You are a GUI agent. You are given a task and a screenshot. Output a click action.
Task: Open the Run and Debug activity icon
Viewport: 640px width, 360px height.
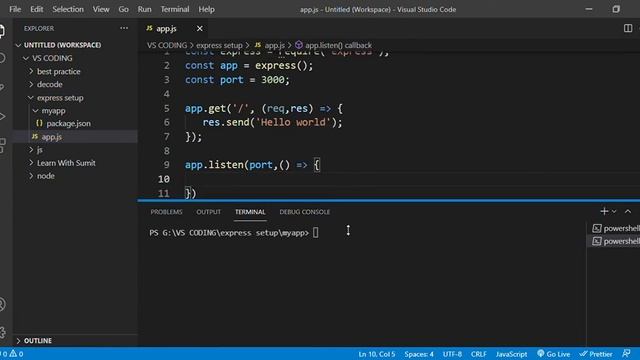click(x=2, y=116)
